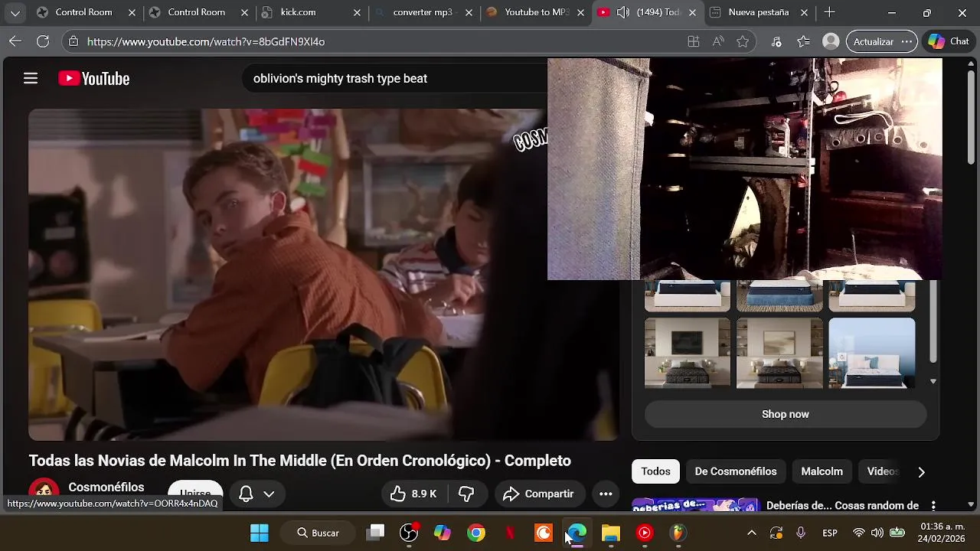Select the Todos filter chip

(655, 471)
